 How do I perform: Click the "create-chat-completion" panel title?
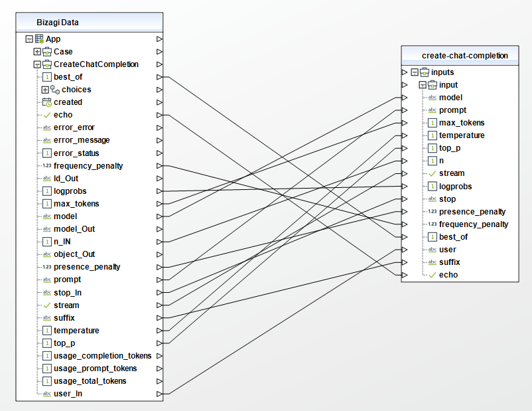(x=465, y=56)
